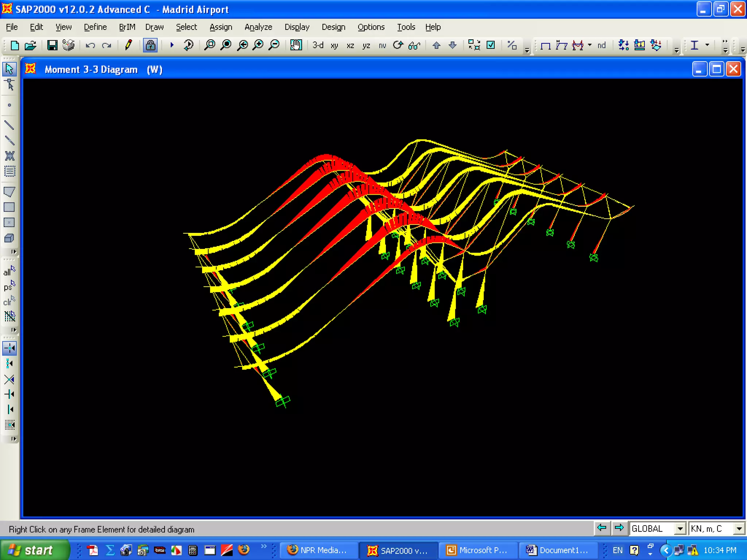Viewport: 747px width, 560px height.
Task: Open the Analyze menu
Action: coord(258,27)
